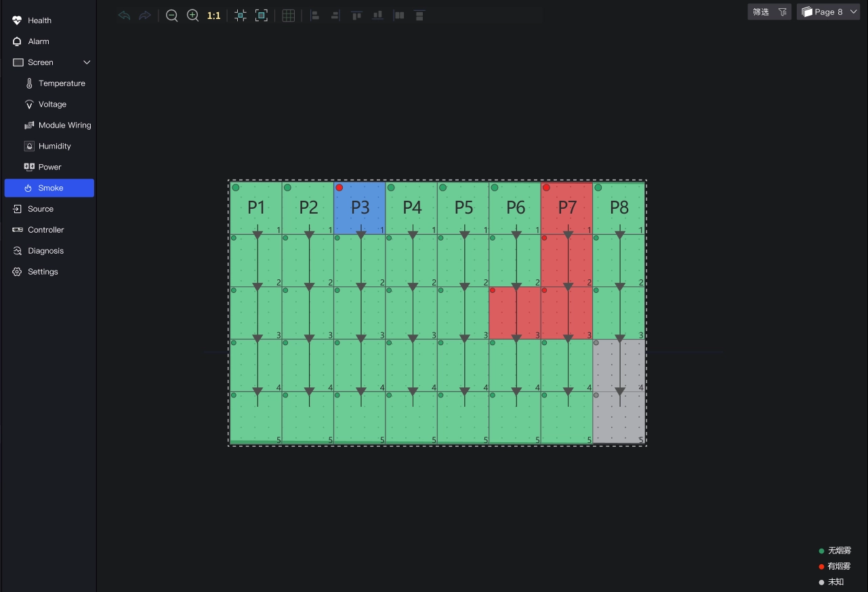Open the Diagnosis section

pos(45,251)
